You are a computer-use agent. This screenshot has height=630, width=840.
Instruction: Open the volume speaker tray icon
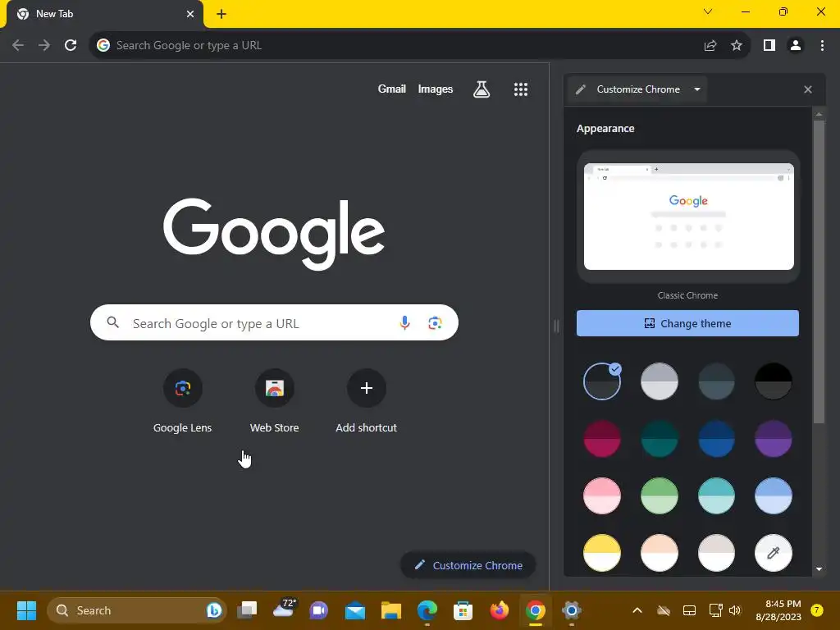(x=734, y=610)
